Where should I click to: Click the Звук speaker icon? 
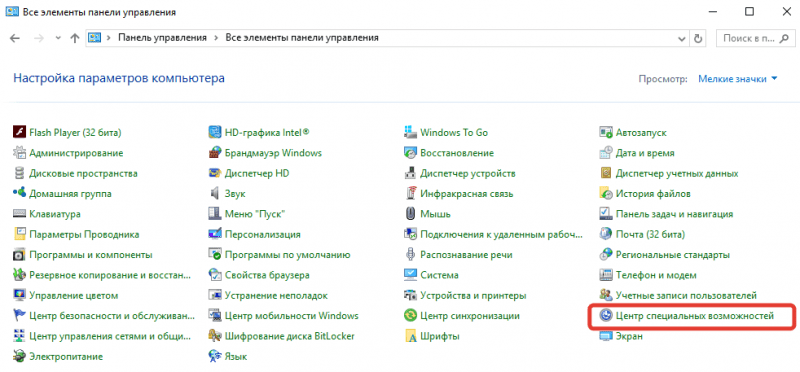click(x=215, y=193)
